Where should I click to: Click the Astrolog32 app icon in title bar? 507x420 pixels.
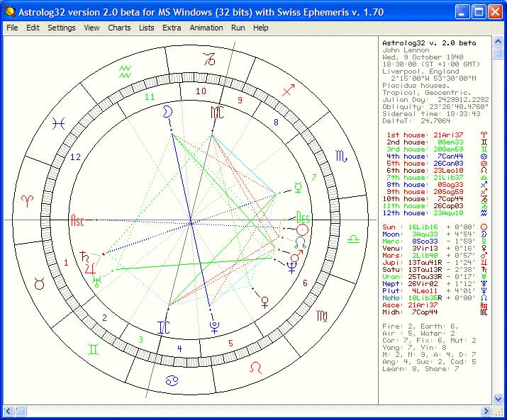tap(10, 12)
